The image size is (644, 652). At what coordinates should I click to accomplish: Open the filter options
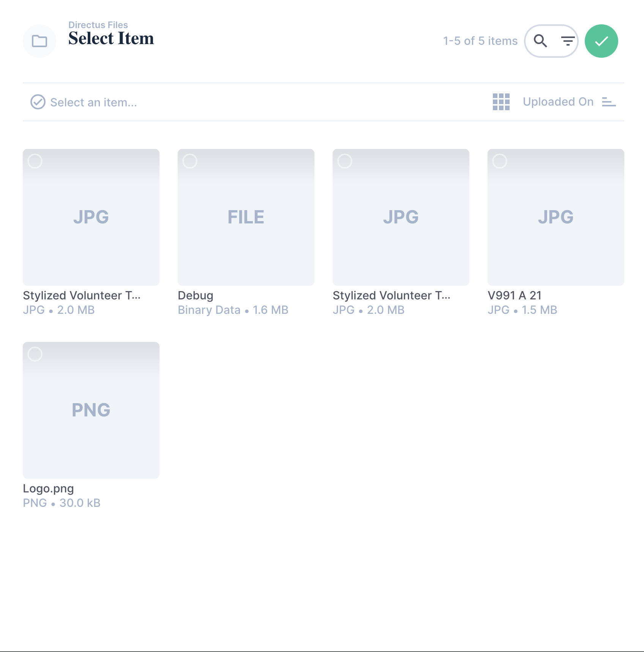click(568, 41)
